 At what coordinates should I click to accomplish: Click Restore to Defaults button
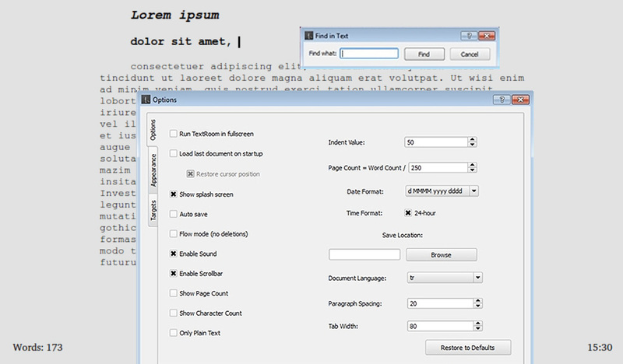pyautogui.click(x=468, y=348)
